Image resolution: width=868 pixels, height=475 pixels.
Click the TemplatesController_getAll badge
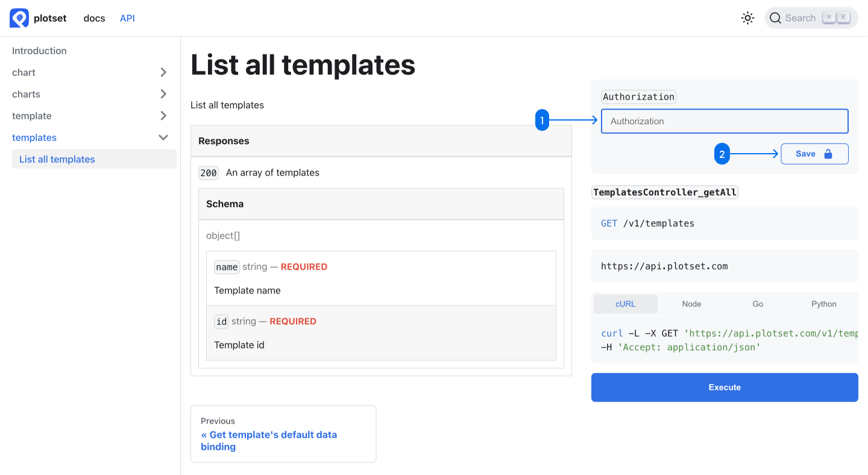665,192
